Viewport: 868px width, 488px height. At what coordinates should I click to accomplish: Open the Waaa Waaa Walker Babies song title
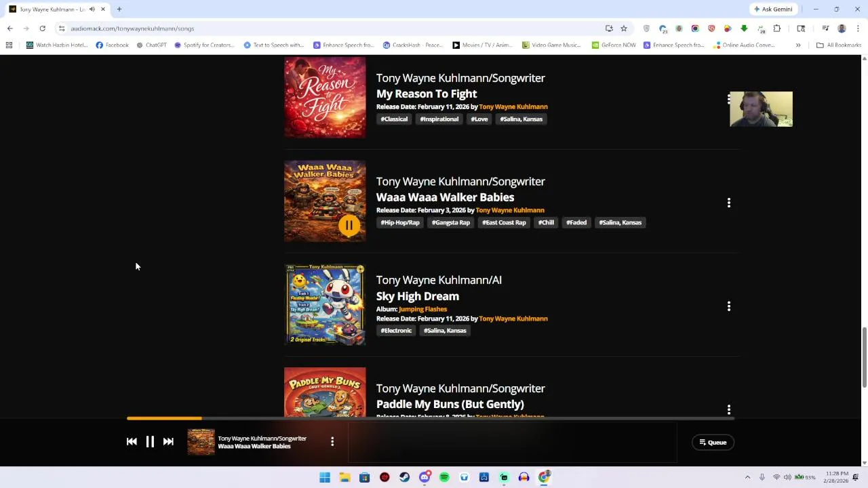445,197
